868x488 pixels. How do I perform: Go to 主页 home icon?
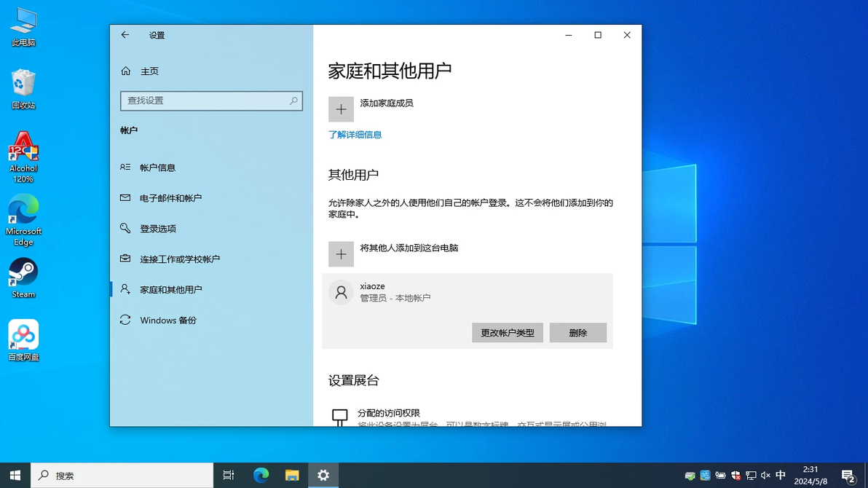pyautogui.click(x=126, y=71)
